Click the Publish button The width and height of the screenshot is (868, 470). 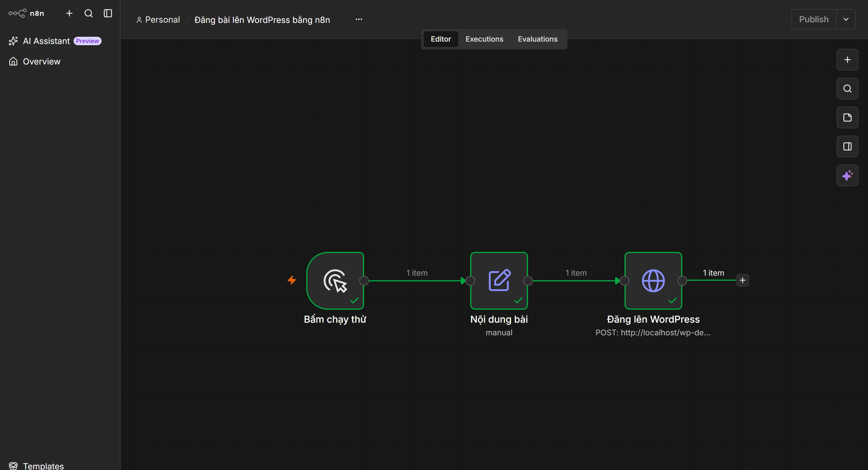tap(814, 19)
